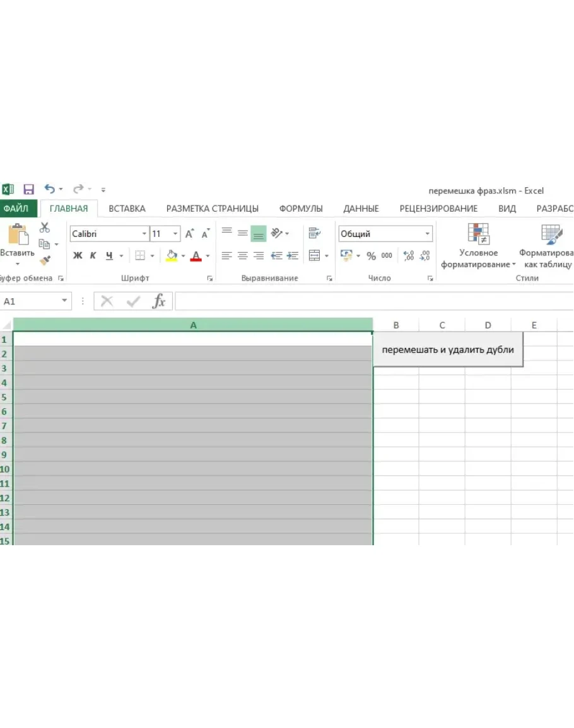Open the Шрифт group dialog launcher
Screen dimensions: 574x728
(x=210, y=278)
